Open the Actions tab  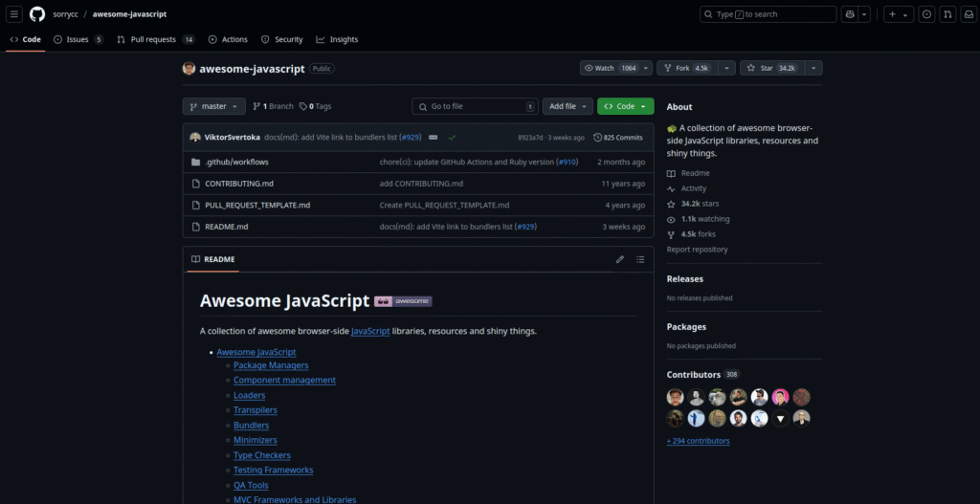coord(228,39)
